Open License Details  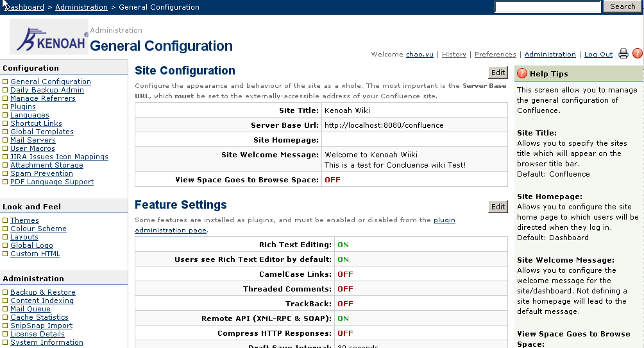coord(37,334)
